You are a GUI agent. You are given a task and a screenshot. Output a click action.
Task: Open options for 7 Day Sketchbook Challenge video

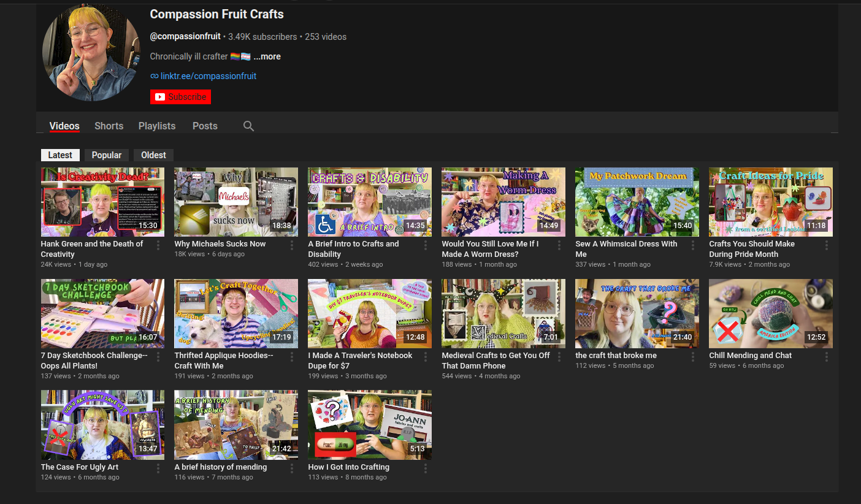point(158,357)
